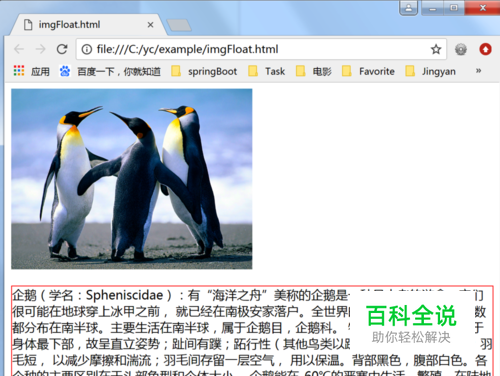This screenshot has height=376, width=500.
Task: Open the Jingyan bookmark folder
Action: click(x=430, y=71)
